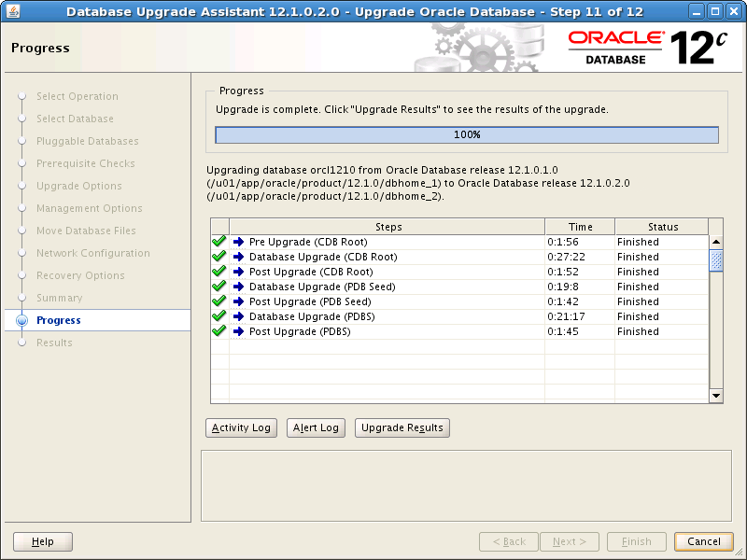The image size is (747, 560).
Task: Click the Time column header
Action: (x=580, y=227)
